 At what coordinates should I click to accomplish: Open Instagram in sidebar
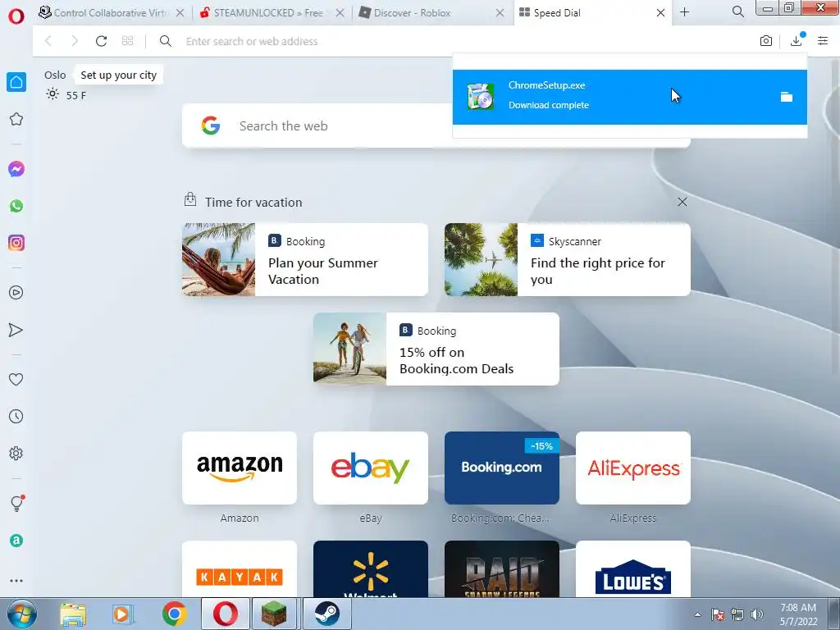click(x=16, y=243)
